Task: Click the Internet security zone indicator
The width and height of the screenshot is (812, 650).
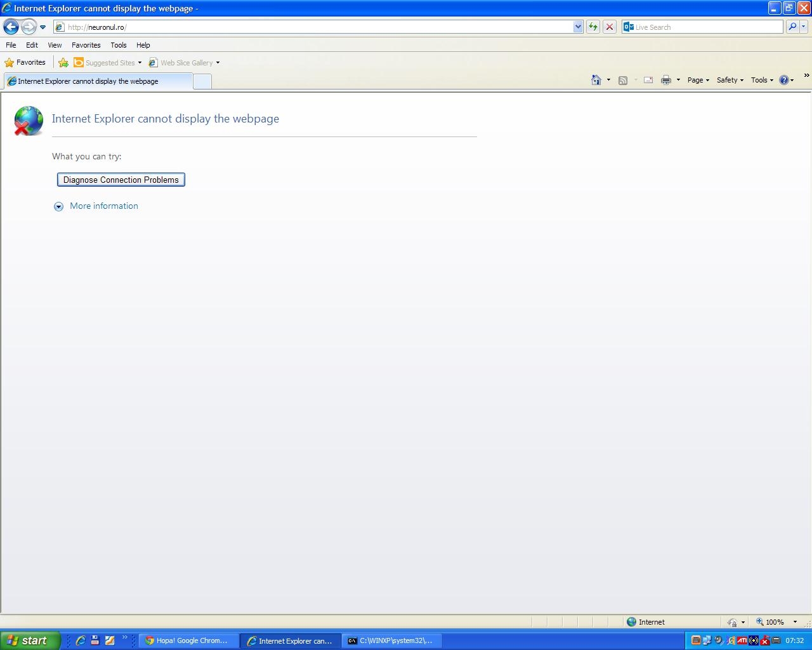Action: tap(646, 622)
